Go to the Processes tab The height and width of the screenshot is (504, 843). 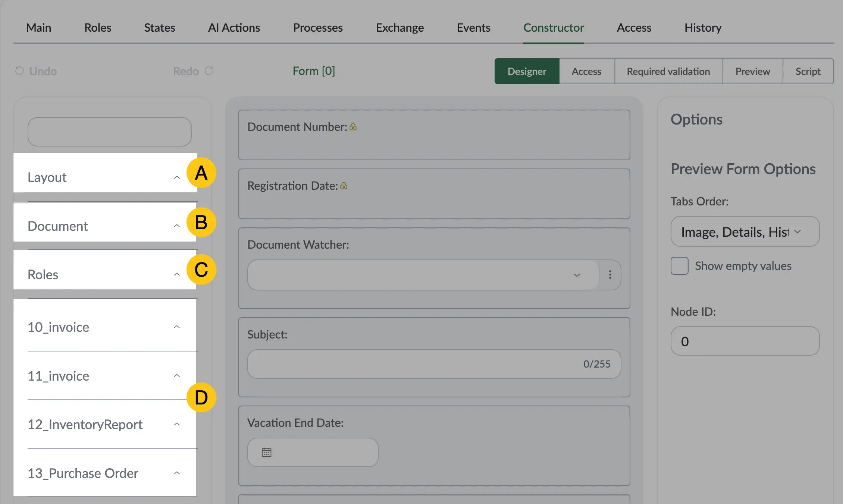[x=318, y=28]
